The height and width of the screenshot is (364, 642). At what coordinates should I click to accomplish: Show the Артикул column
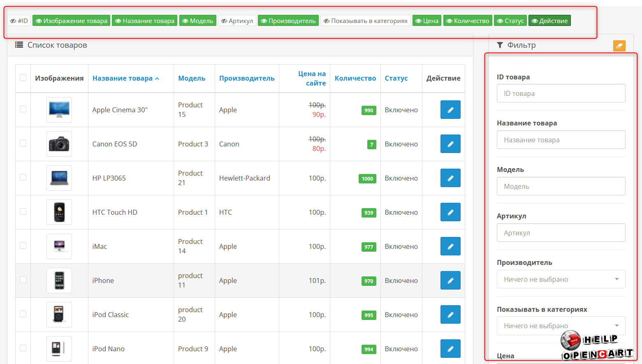(237, 21)
